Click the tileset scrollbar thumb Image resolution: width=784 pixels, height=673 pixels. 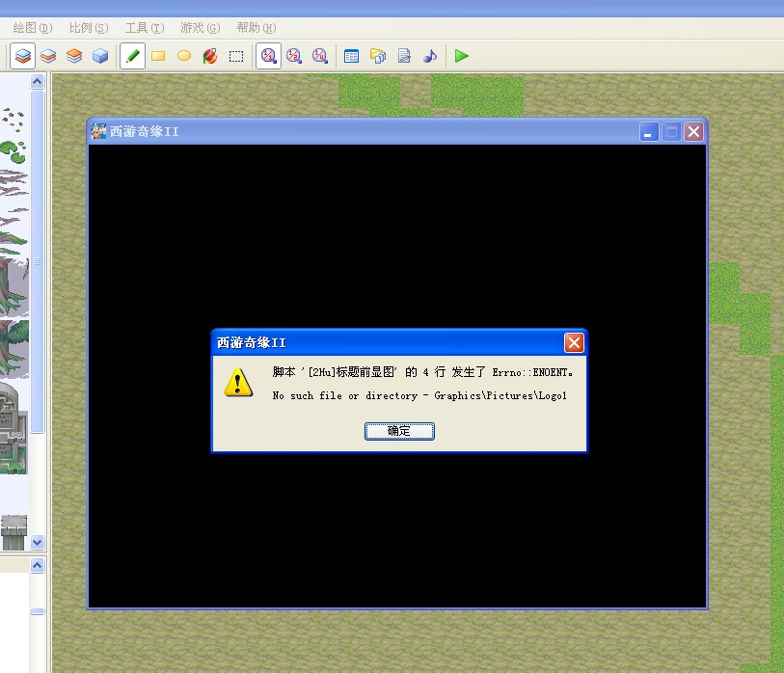click(x=38, y=261)
